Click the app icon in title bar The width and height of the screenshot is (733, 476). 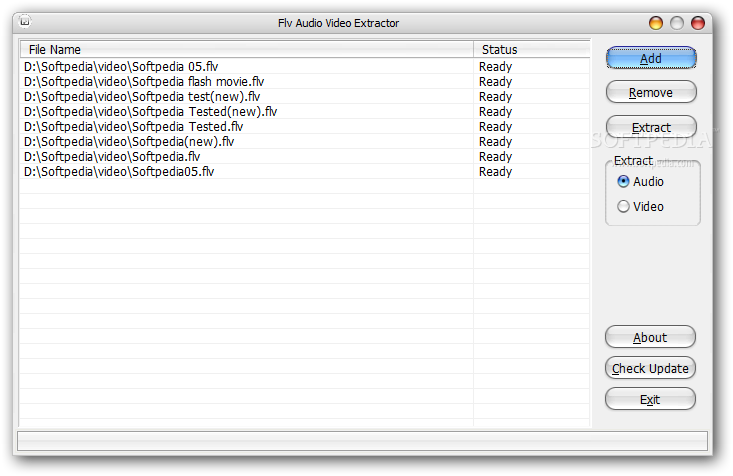(x=26, y=22)
